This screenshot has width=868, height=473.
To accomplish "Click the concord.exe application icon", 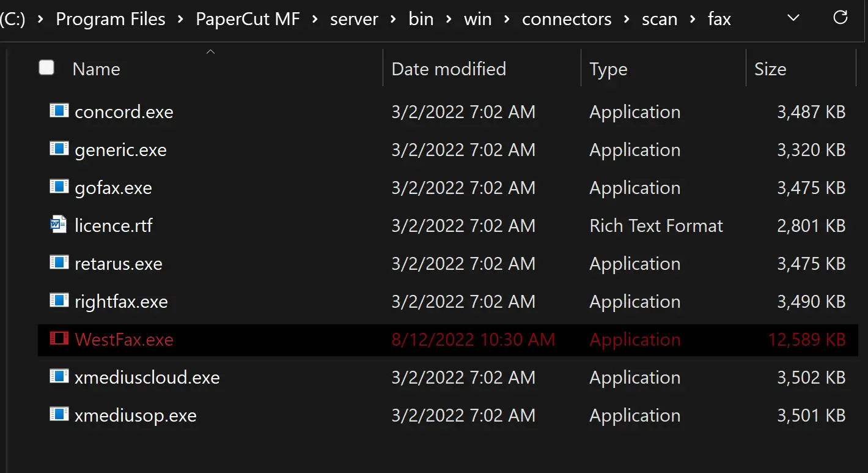I will [59, 111].
